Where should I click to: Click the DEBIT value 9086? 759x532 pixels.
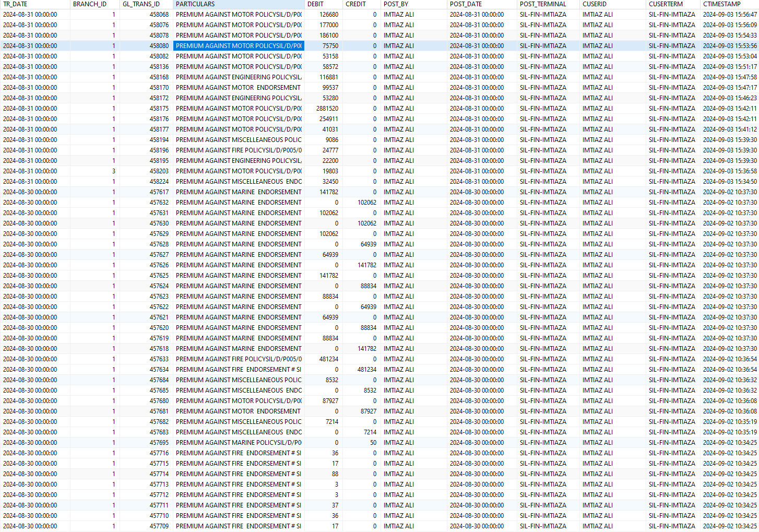click(332, 140)
